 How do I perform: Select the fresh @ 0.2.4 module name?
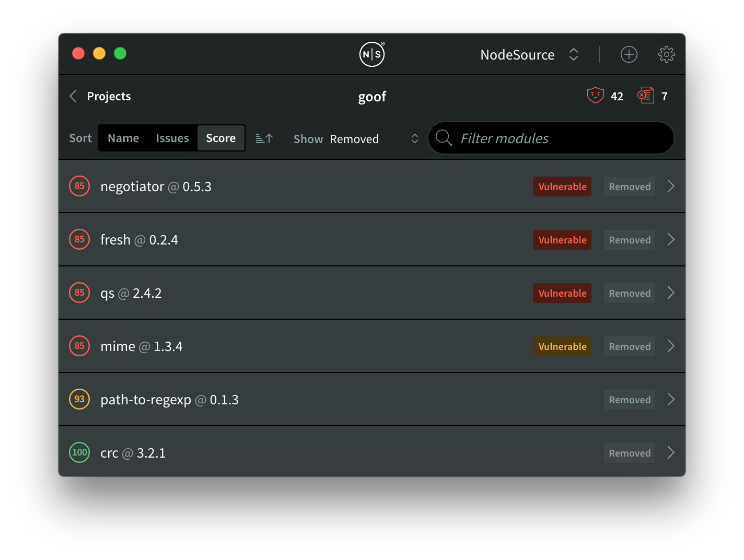[139, 240]
